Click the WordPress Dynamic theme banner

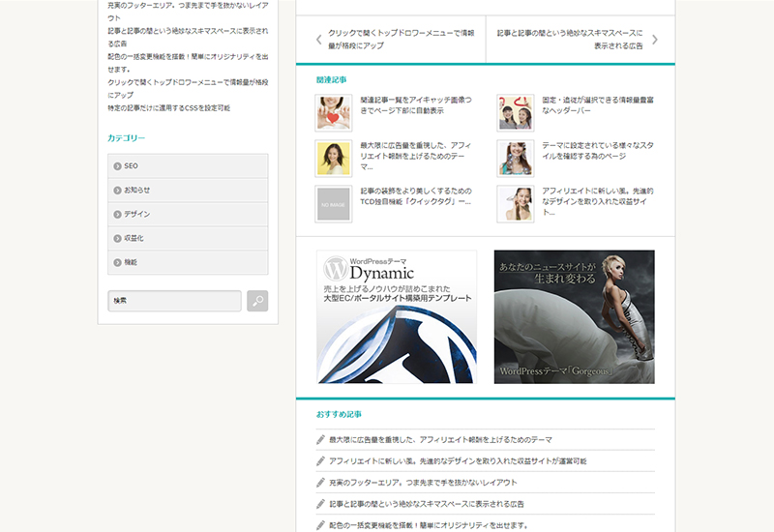(x=397, y=317)
